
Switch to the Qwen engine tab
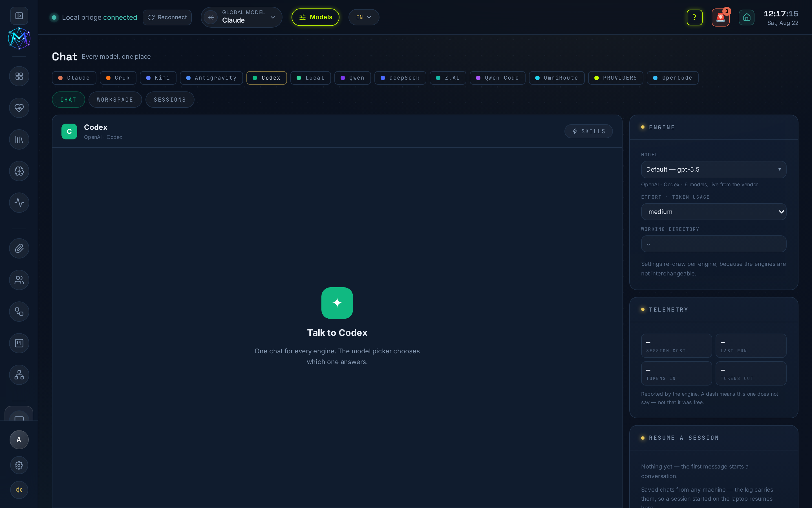353,78
